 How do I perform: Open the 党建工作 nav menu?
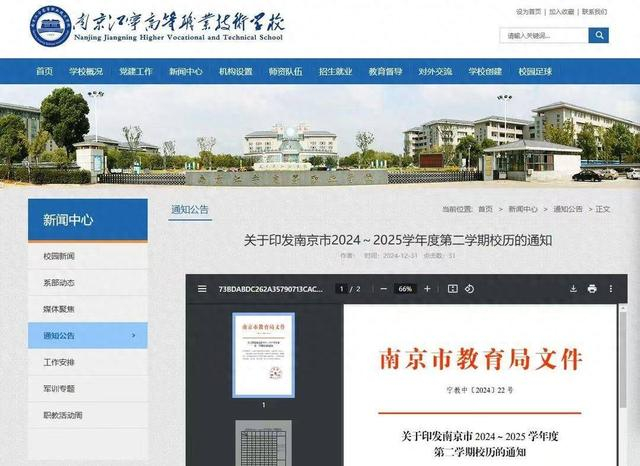pos(136,71)
